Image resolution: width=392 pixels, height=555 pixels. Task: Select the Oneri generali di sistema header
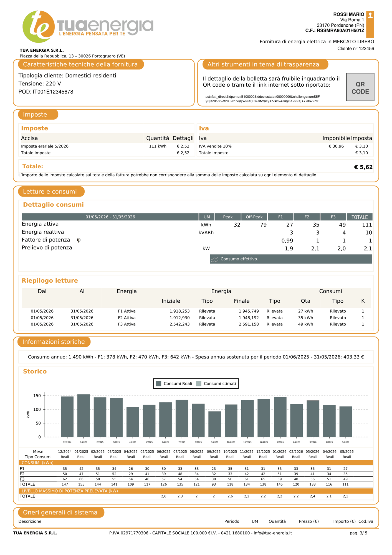(x=61, y=512)
